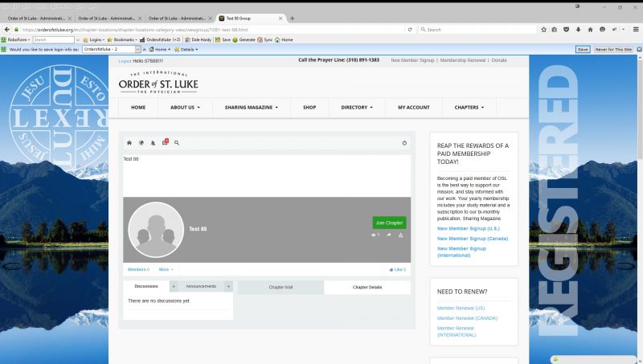Add an announcement with the plus button
This screenshot has width=643, height=364.
point(228,286)
